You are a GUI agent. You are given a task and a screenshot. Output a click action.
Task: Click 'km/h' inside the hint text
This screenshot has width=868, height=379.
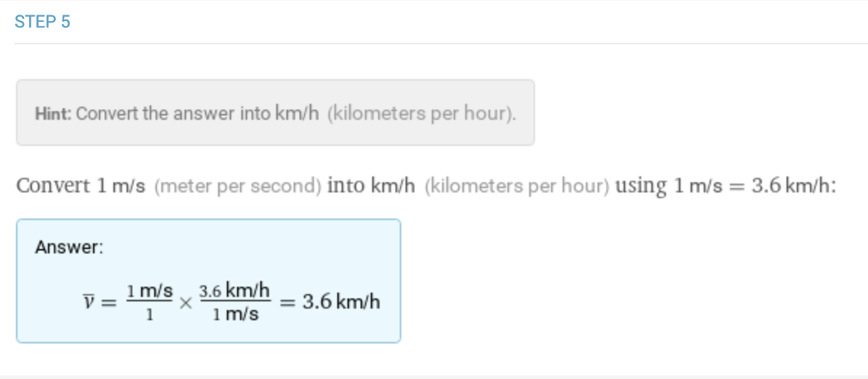297,114
